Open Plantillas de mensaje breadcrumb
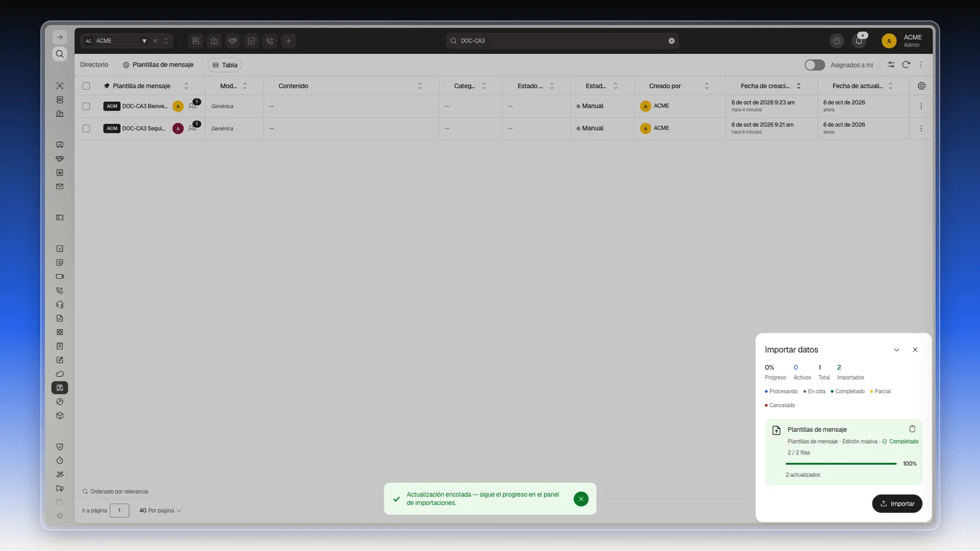This screenshot has width=980, height=551. [x=158, y=65]
